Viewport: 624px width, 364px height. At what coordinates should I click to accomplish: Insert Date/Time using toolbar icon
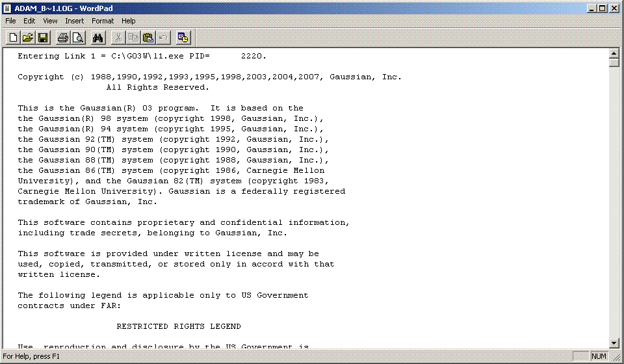coord(183,38)
